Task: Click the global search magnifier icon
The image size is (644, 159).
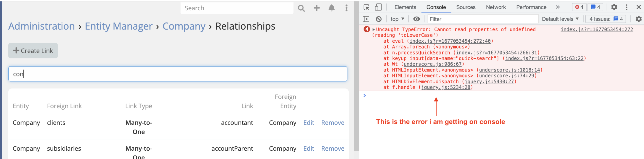Action: (x=301, y=8)
